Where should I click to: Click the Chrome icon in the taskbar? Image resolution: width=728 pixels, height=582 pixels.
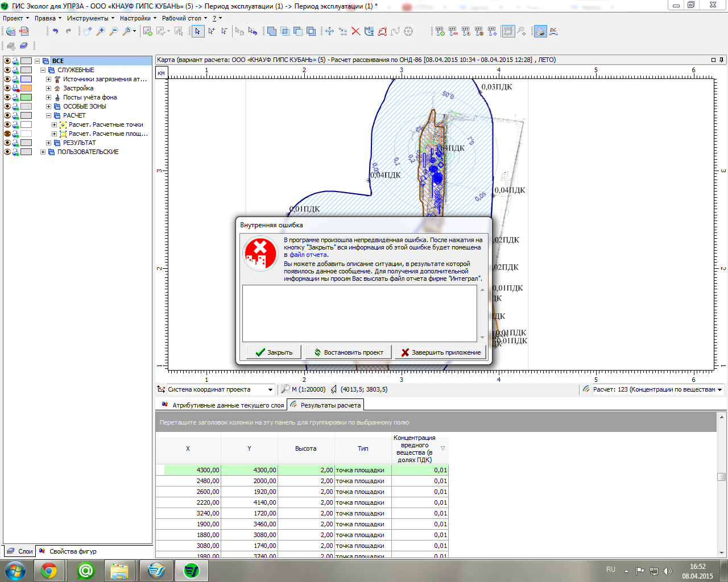[x=49, y=570]
